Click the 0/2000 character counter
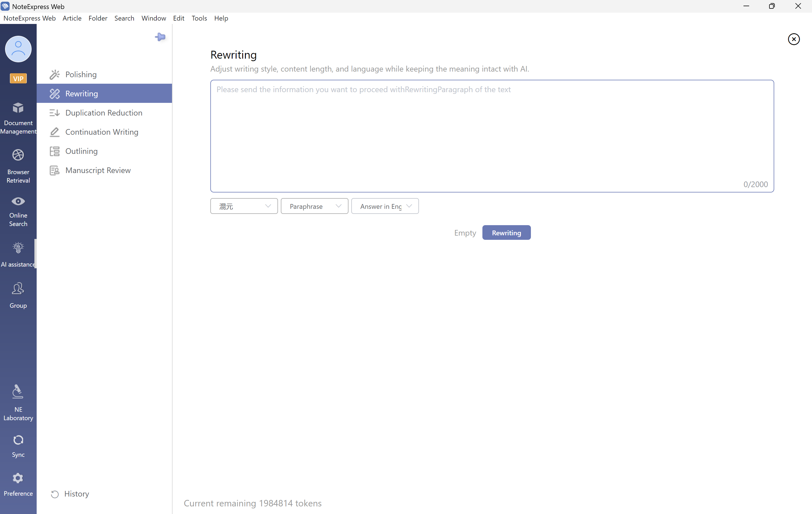Image resolution: width=812 pixels, height=514 pixels. (755, 184)
